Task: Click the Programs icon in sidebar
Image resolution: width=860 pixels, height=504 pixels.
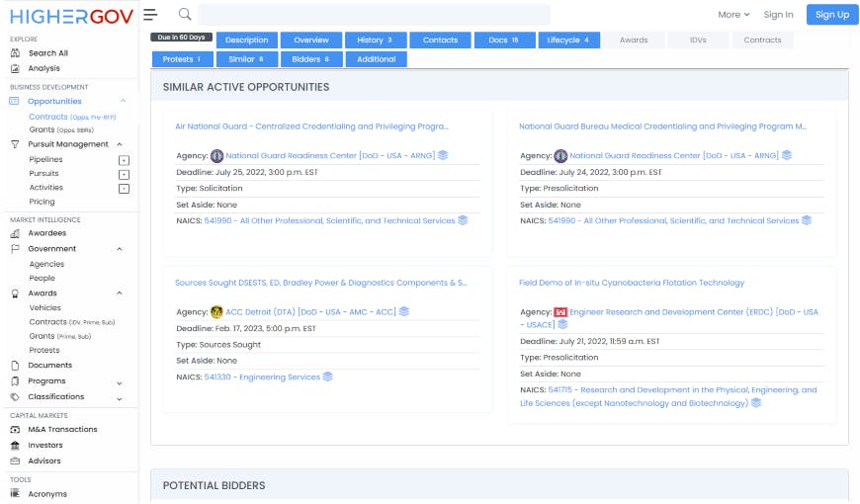Action: (15, 381)
